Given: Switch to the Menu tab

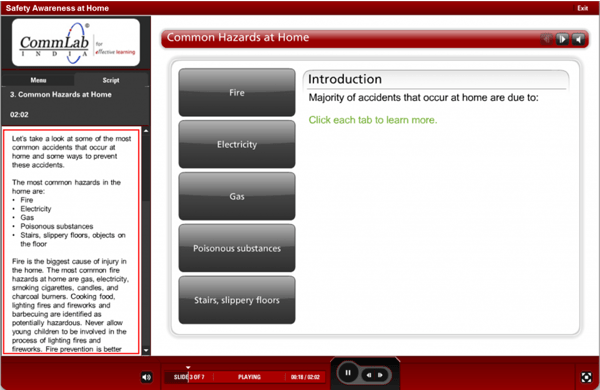Looking at the screenshot, I should 38,80.
